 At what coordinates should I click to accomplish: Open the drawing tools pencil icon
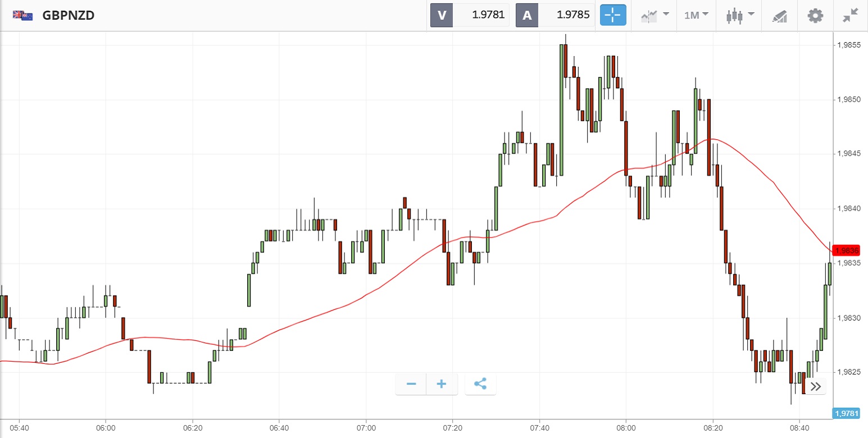click(x=779, y=15)
